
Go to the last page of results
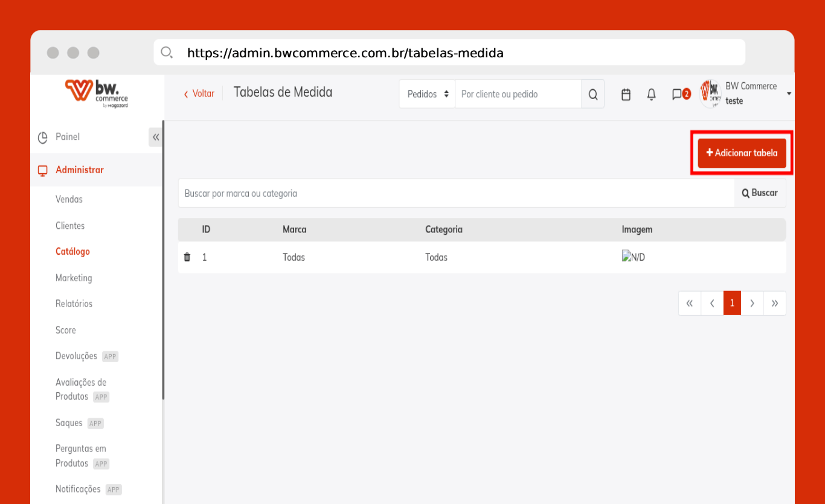pos(775,304)
